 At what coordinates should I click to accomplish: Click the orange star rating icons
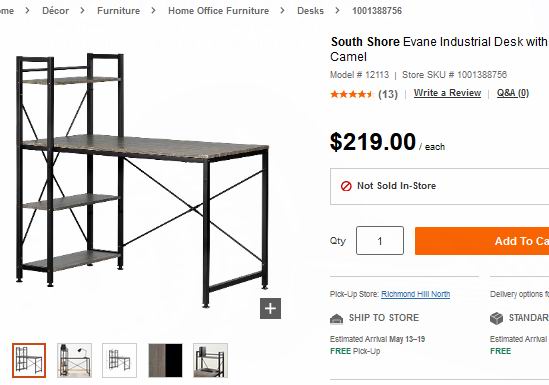[x=352, y=94]
